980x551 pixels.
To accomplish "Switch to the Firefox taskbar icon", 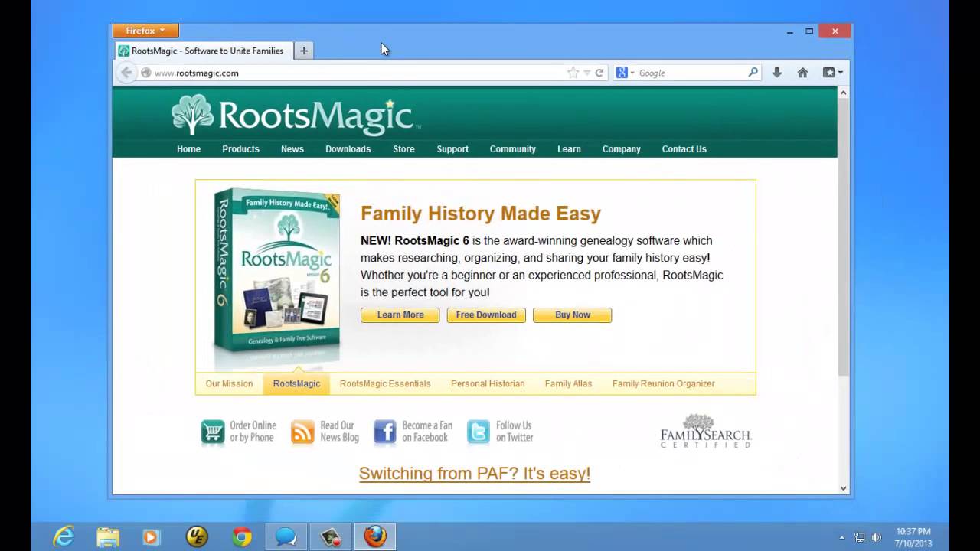I will 374,537.
